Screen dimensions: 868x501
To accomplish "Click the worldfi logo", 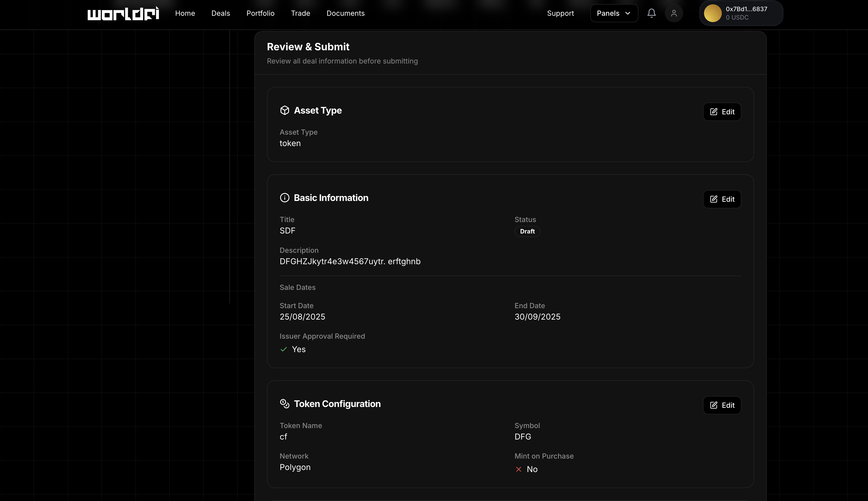I will click(x=123, y=13).
